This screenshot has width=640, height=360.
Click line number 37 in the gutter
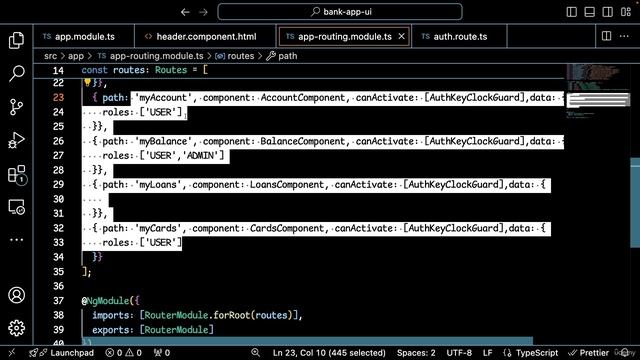pyautogui.click(x=58, y=301)
